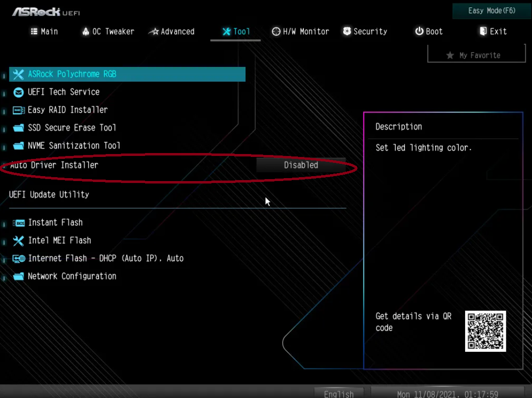Click the Advanced tab star icon
The height and width of the screenshot is (398, 532).
pyautogui.click(x=154, y=31)
